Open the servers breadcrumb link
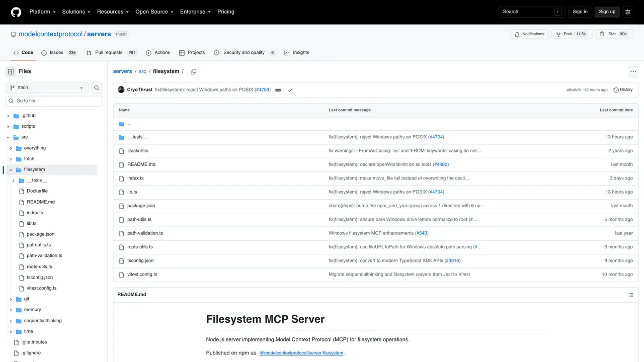644x362 pixels. coord(122,71)
